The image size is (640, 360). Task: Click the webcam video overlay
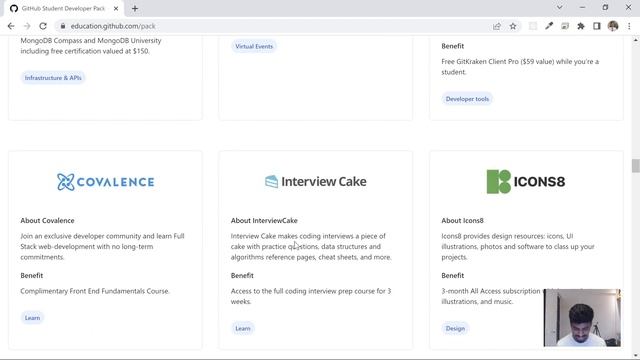582,318
